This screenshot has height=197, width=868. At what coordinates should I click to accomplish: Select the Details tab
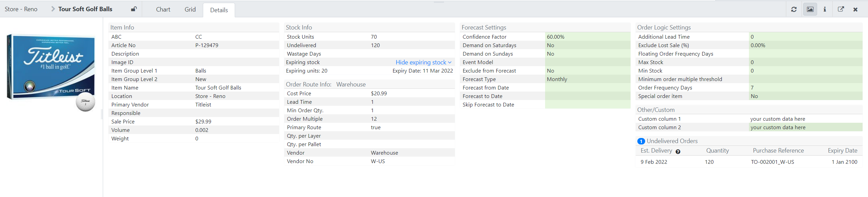(219, 10)
